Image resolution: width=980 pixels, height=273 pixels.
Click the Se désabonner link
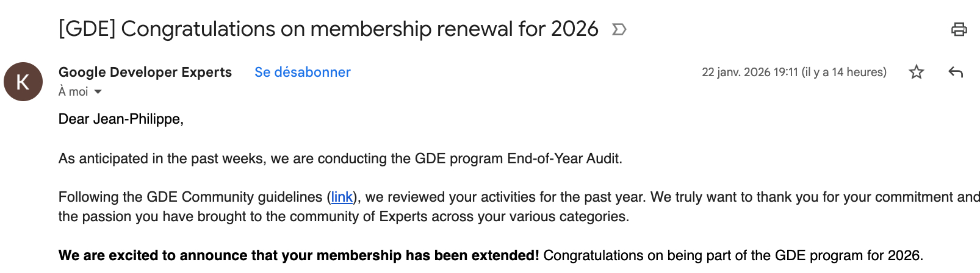pos(302,73)
